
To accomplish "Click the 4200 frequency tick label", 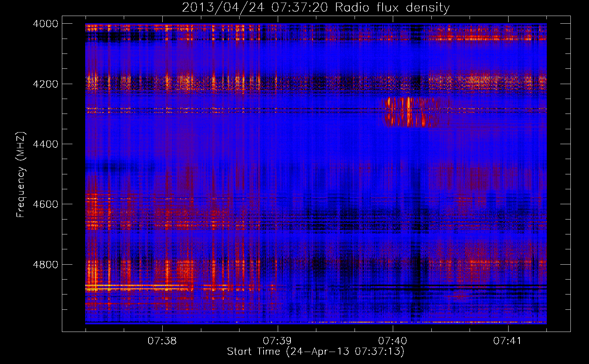I will pyautogui.click(x=46, y=84).
